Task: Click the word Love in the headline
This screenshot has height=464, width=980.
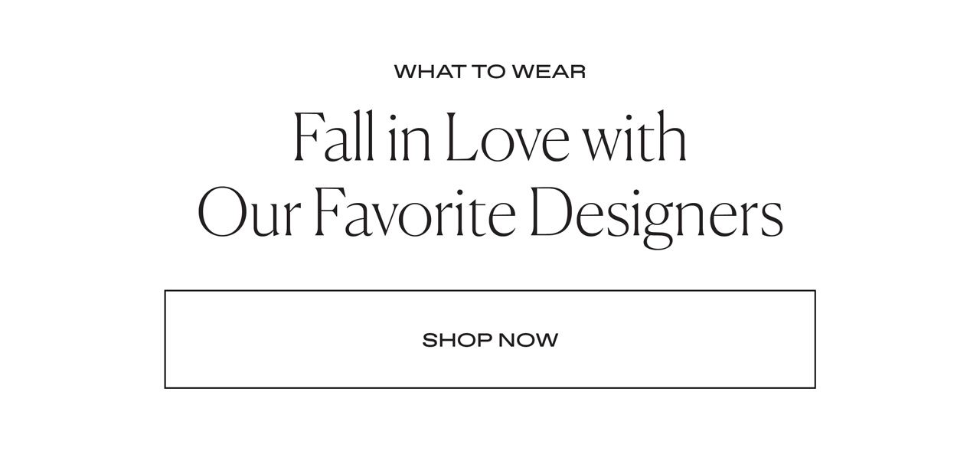Action: pos(507,139)
